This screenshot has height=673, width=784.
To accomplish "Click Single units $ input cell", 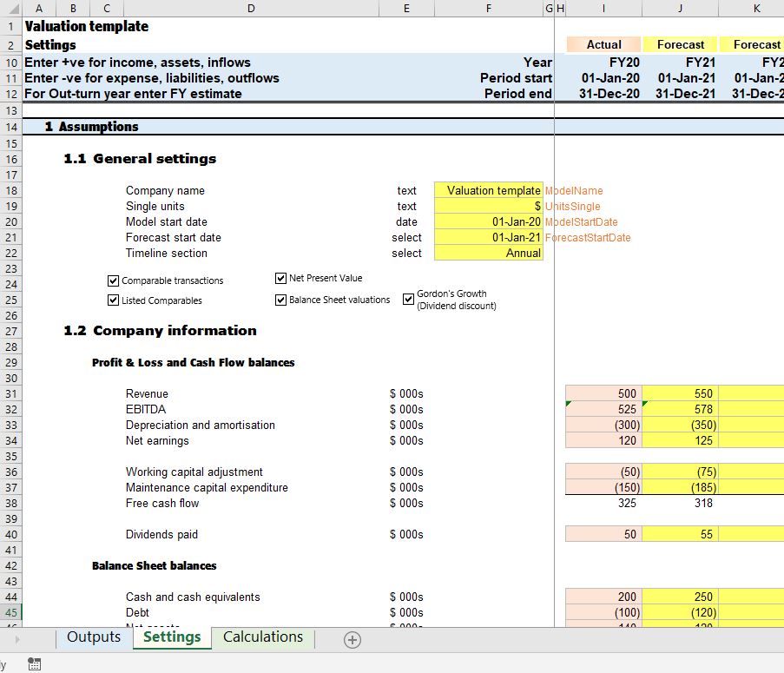I will click(489, 206).
